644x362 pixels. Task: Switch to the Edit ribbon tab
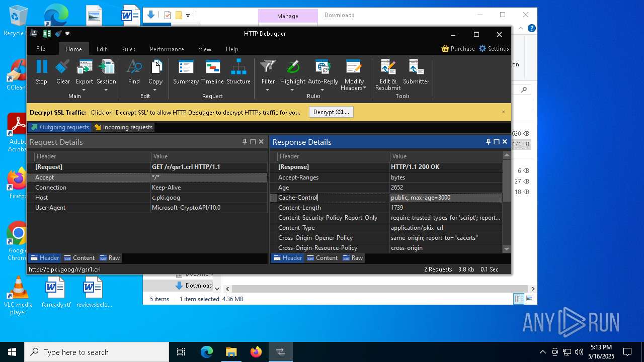pos(102,49)
